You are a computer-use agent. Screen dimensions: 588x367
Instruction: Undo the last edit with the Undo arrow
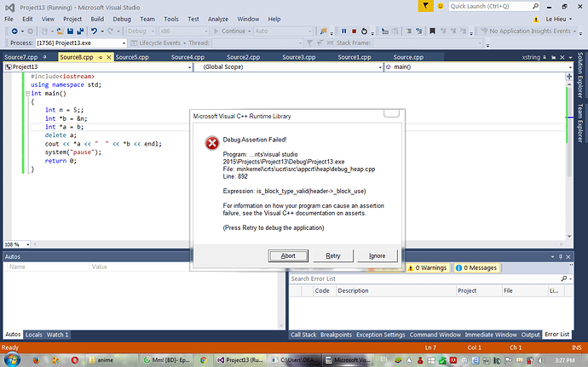point(94,32)
